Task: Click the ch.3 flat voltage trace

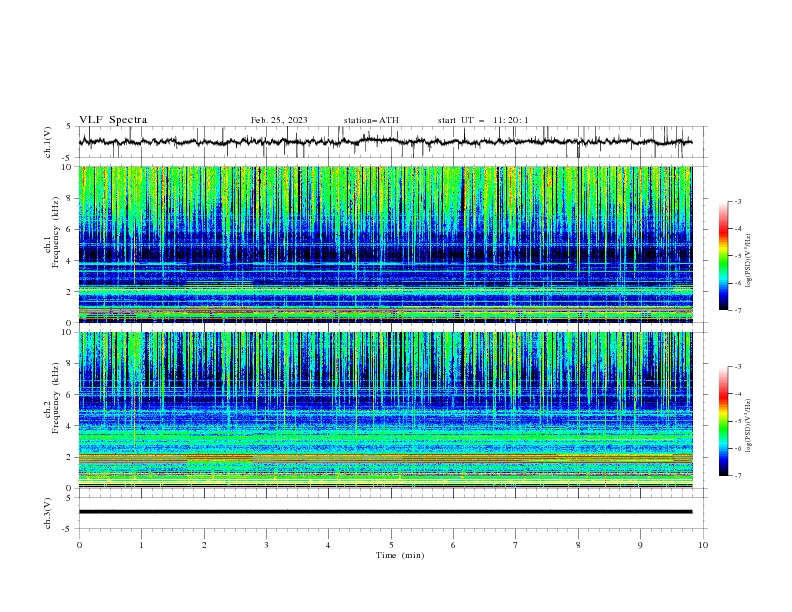Action: [x=385, y=512]
